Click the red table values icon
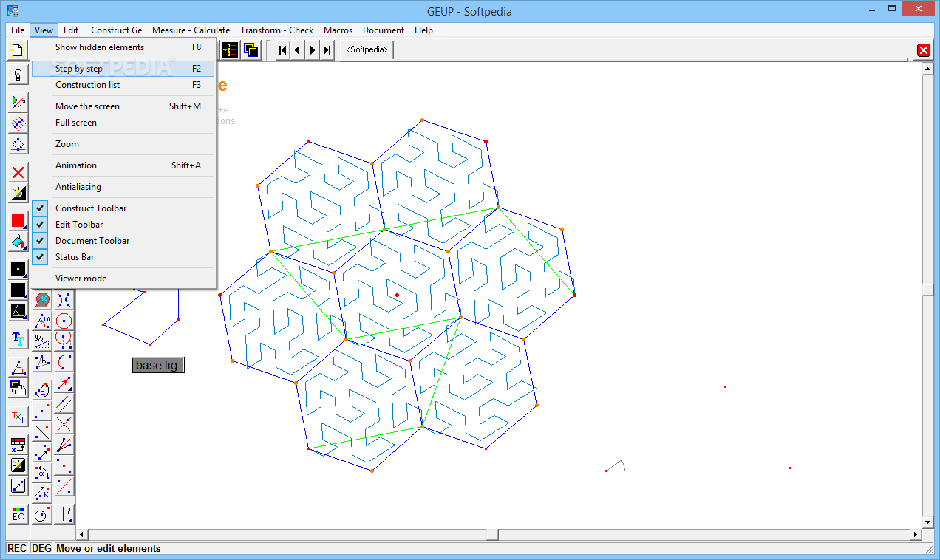This screenshot has height=560, width=940. (x=18, y=445)
